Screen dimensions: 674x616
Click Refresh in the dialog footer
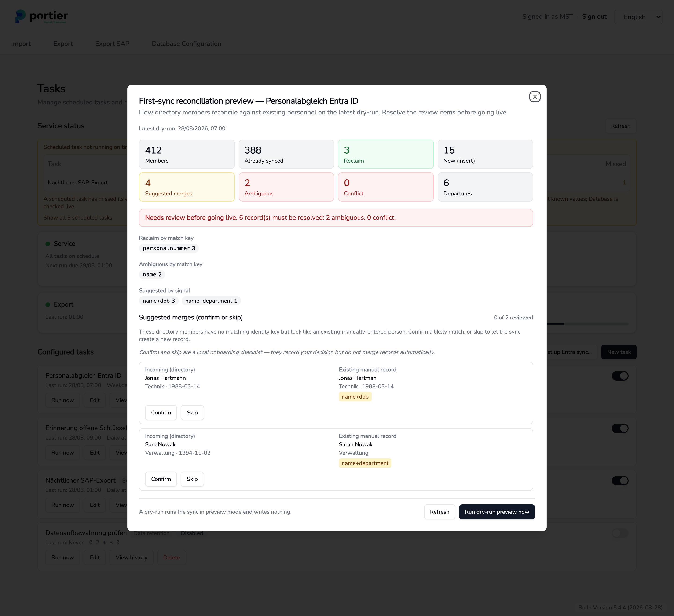[x=439, y=512]
